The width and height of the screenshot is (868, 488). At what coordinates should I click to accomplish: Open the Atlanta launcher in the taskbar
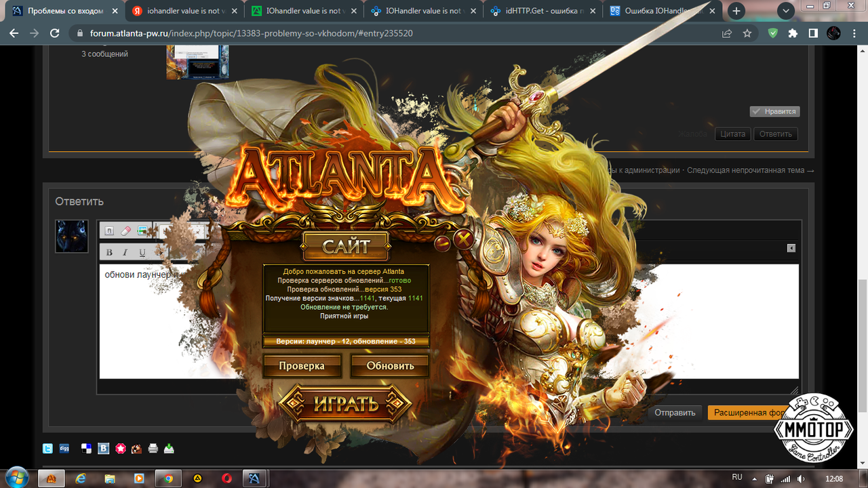(52, 478)
